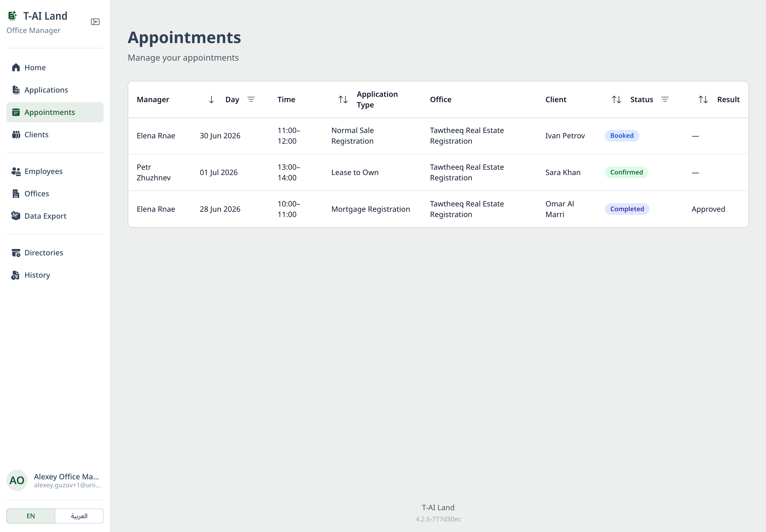The height and width of the screenshot is (532, 766).
Task: Click the Offices building icon
Action: pos(16,194)
